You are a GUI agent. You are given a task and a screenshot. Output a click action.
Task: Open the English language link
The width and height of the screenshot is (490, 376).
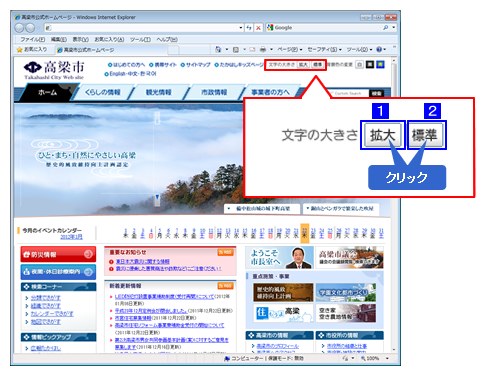(117, 74)
